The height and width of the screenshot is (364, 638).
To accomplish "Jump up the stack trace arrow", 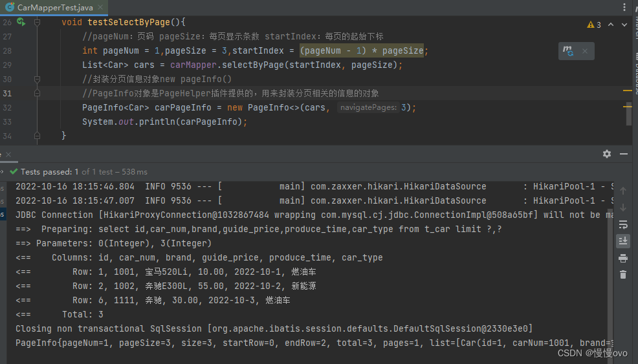I will point(623,190).
